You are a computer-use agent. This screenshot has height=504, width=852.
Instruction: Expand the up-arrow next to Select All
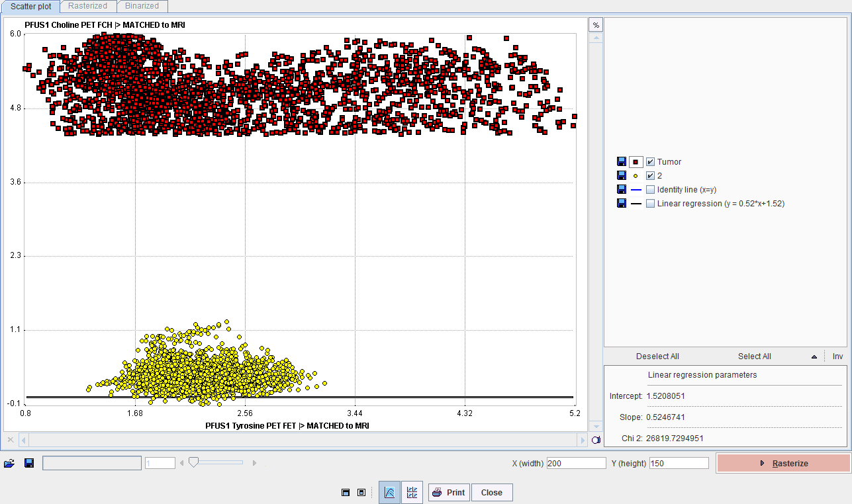click(x=814, y=357)
